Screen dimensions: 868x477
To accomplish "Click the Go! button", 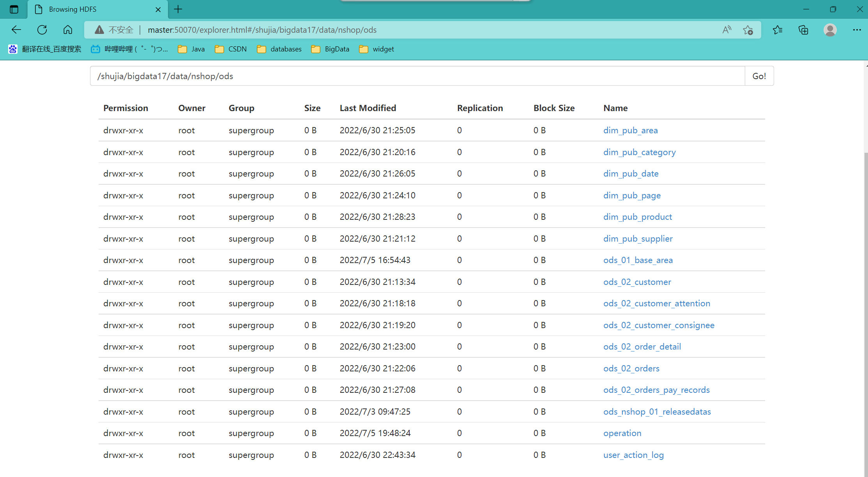I will point(759,76).
